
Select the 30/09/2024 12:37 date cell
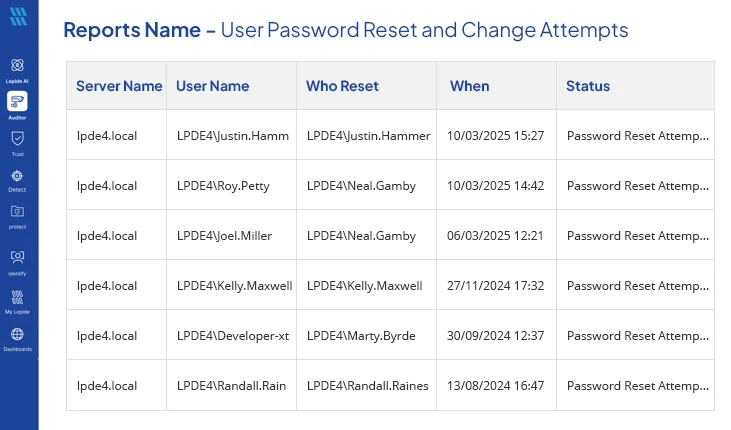tap(496, 336)
